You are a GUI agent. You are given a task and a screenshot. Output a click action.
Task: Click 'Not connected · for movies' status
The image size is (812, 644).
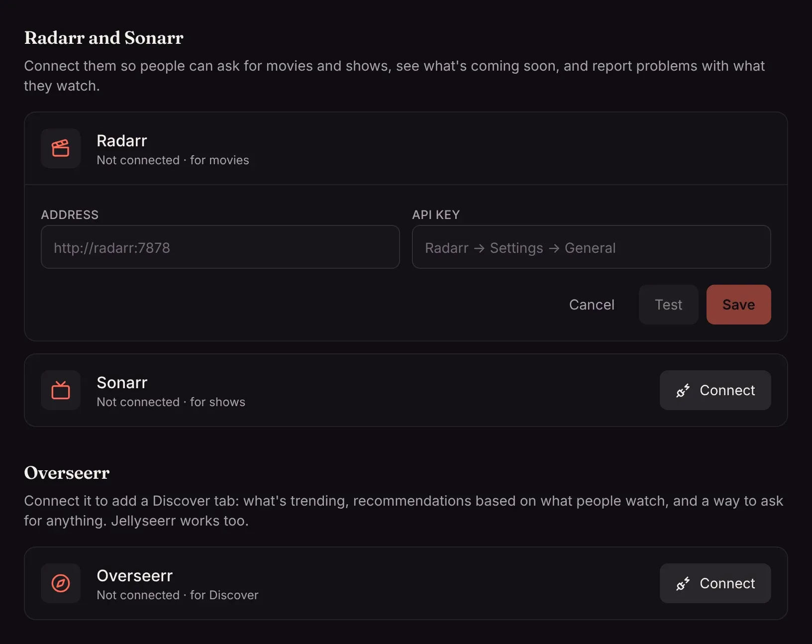(173, 160)
